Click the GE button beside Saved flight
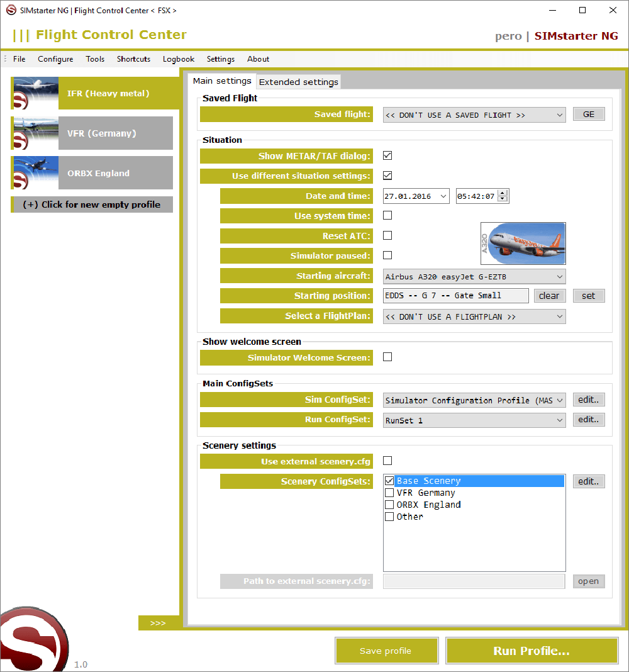 pos(589,115)
